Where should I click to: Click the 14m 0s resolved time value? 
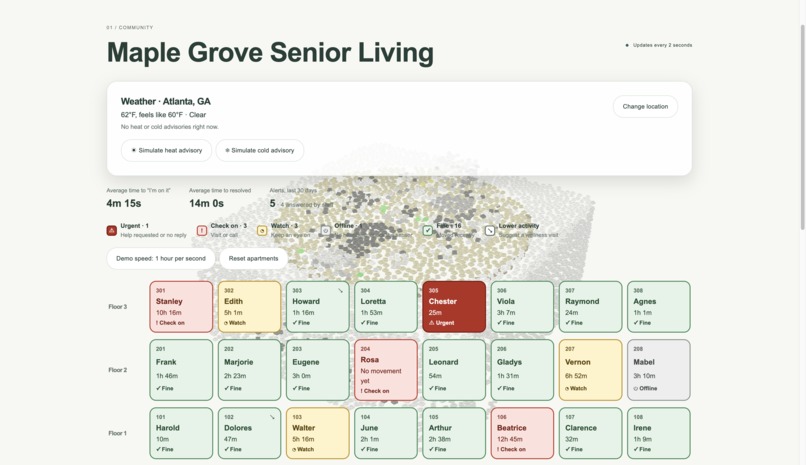[x=206, y=203]
